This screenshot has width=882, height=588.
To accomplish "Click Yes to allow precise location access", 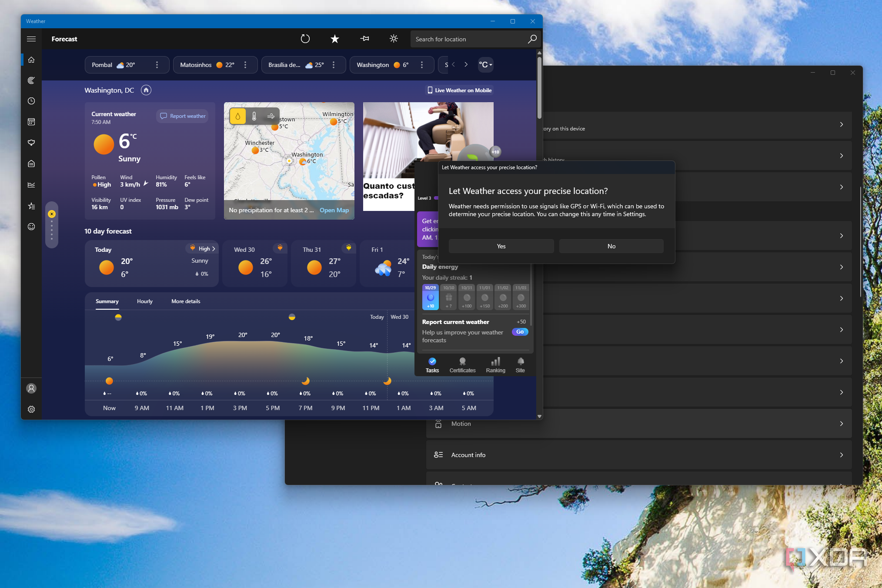I will (x=501, y=246).
